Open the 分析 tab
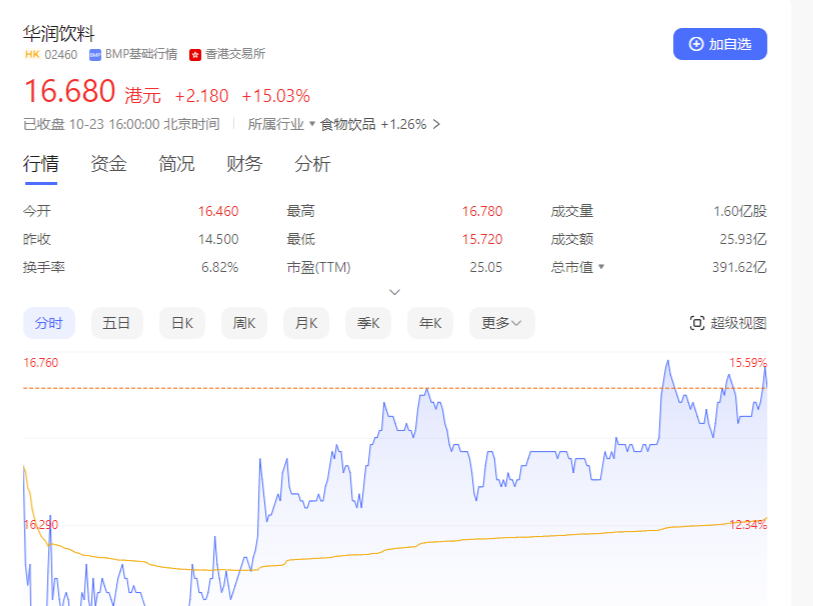This screenshot has width=813, height=606. coord(312,164)
